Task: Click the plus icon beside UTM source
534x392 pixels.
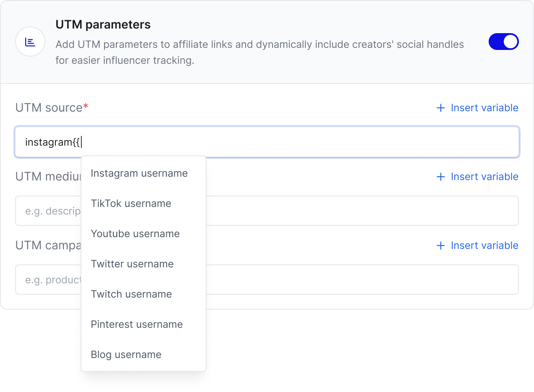Action: [440, 108]
